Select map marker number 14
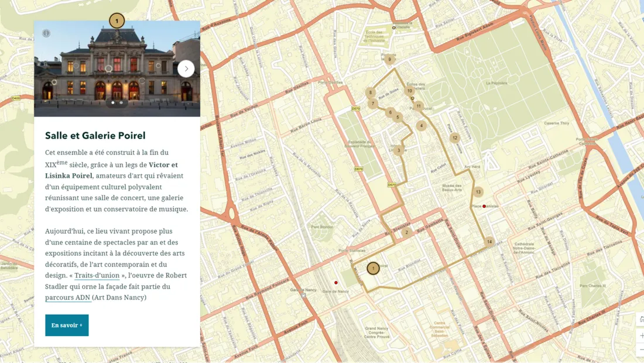The width and height of the screenshot is (644, 363). (x=489, y=242)
